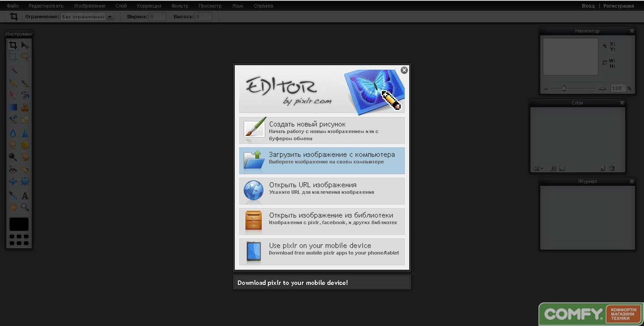Select the rectangular Marquee tool
The height and width of the screenshot is (326, 644).
click(x=13, y=57)
